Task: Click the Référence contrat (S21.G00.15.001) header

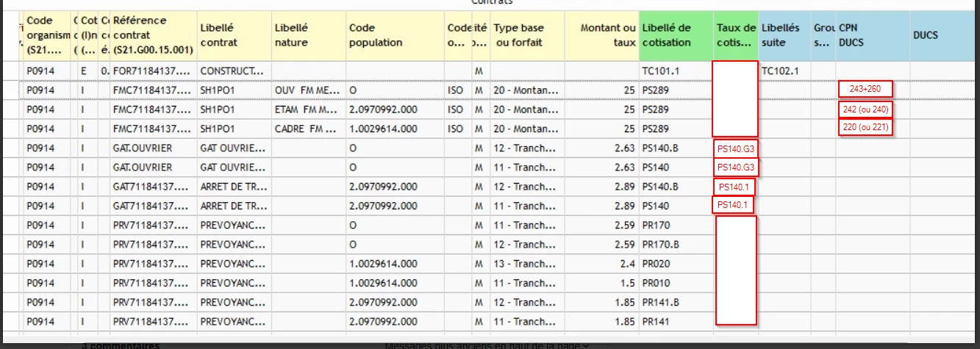Action: pos(154,36)
